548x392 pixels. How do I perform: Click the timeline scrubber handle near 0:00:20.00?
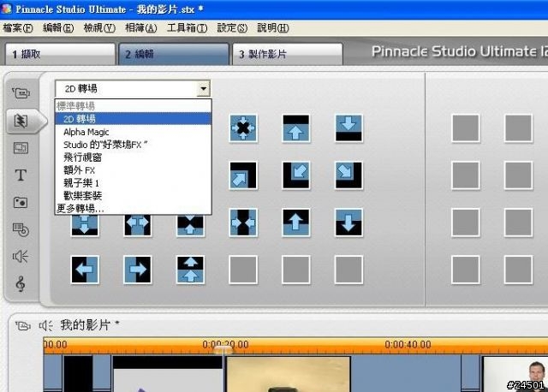223,350
